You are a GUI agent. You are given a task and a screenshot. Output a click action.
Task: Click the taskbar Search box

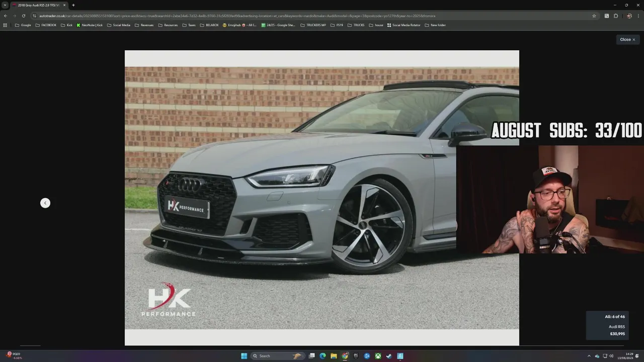pos(277,356)
